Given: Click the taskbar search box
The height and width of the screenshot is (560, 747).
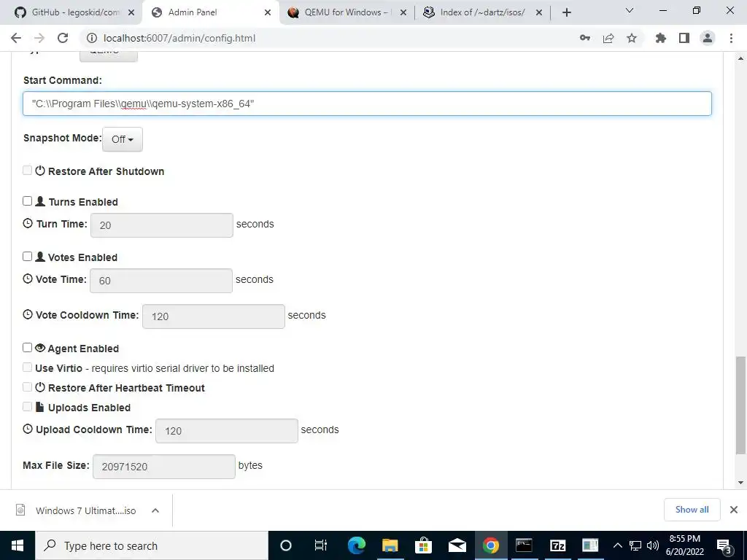Looking at the screenshot, I should [x=152, y=545].
